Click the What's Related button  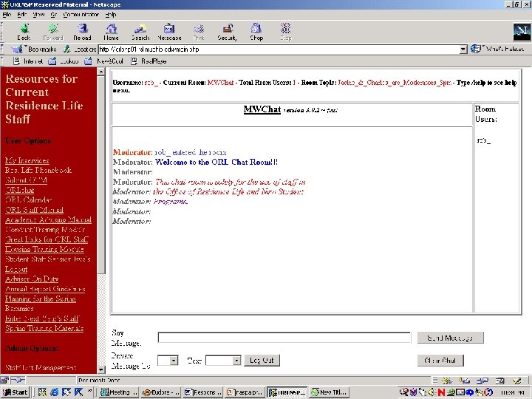pos(497,50)
